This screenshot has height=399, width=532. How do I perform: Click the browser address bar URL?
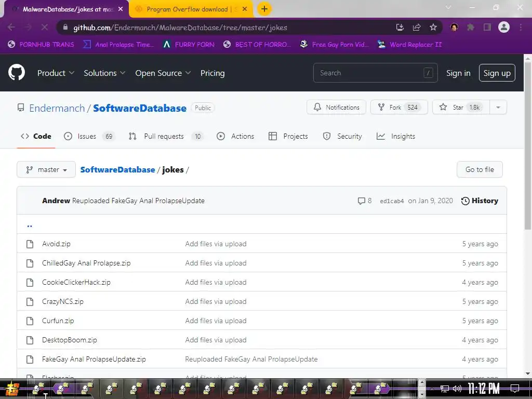[180, 28]
